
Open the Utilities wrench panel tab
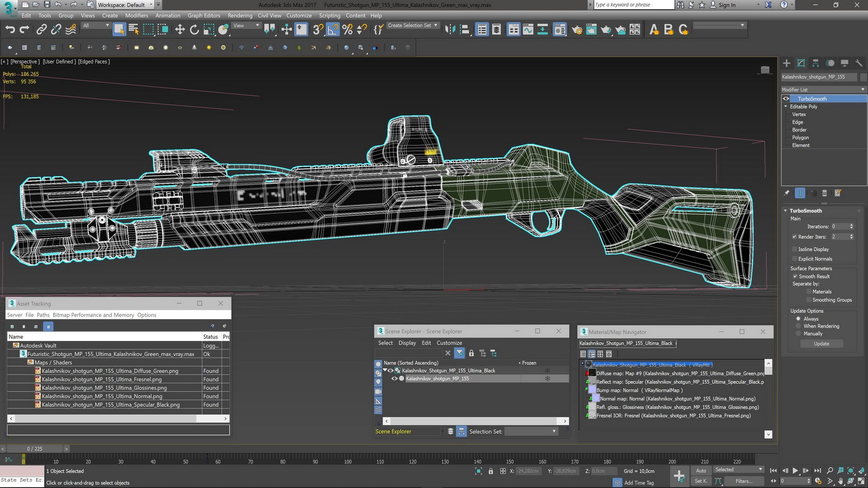click(859, 63)
